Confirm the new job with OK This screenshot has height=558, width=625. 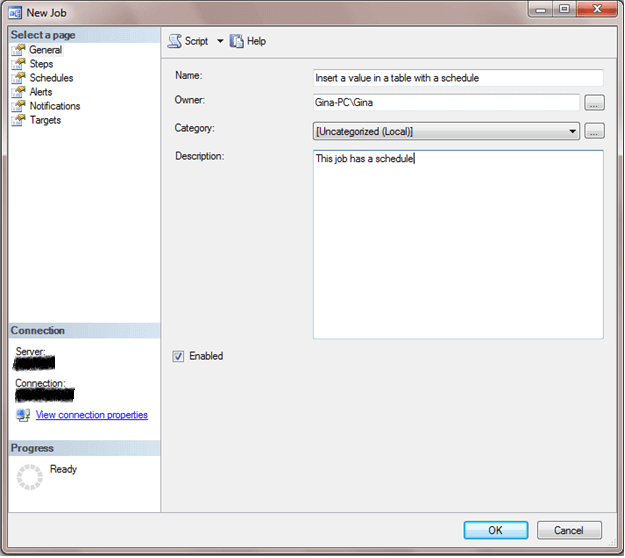click(496, 530)
